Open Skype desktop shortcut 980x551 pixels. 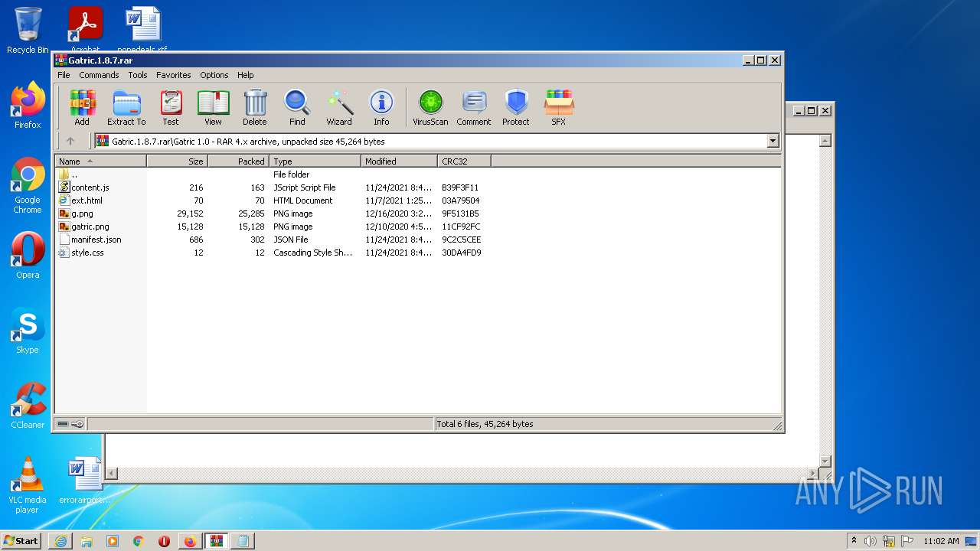pos(28,331)
